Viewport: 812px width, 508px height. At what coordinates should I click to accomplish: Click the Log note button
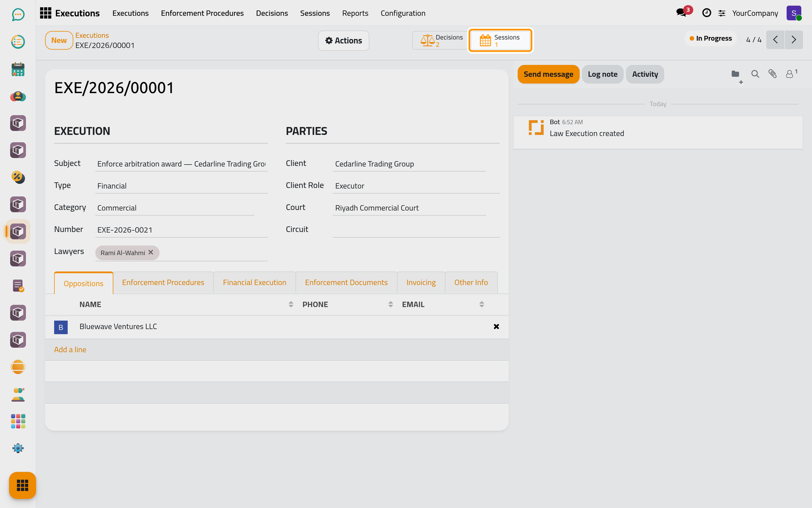coord(602,74)
